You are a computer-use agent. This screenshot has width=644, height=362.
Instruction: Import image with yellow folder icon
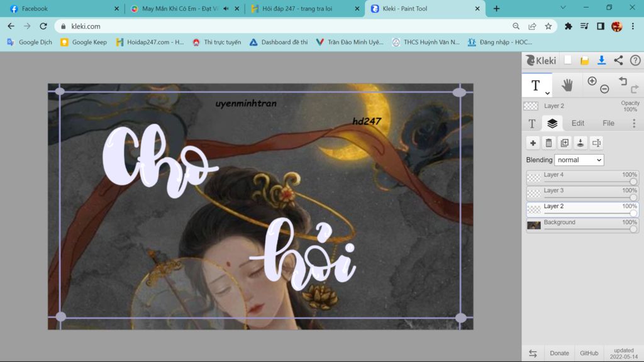coord(584,61)
